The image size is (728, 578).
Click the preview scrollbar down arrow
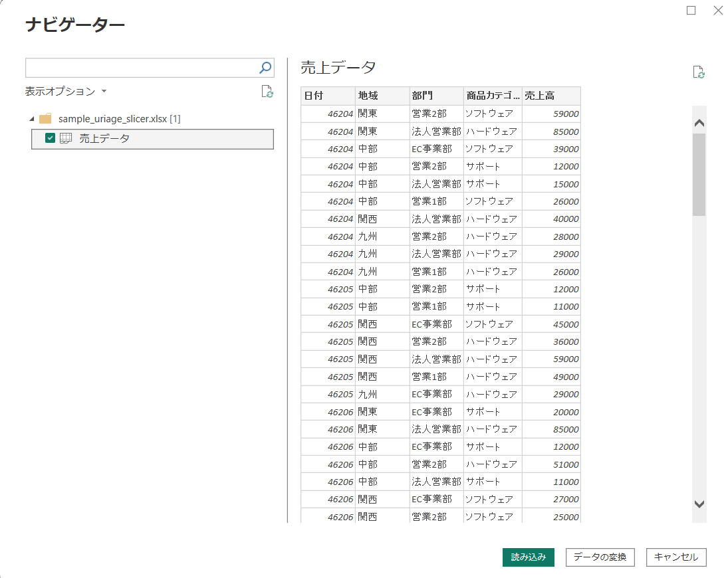click(x=699, y=504)
